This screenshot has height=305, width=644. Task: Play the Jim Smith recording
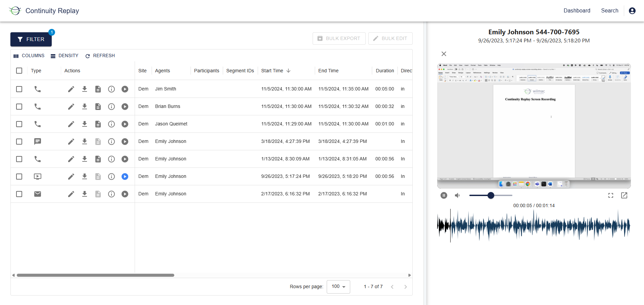(125, 89)
